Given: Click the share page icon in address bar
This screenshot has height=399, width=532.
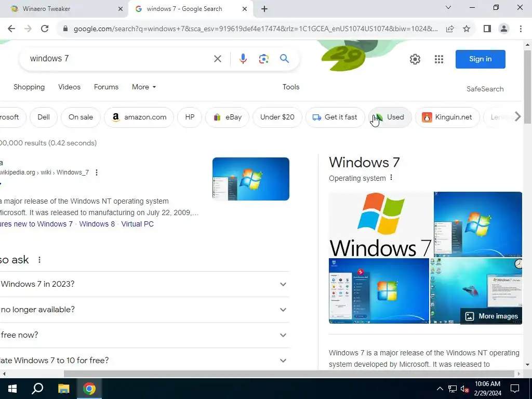Looking at the screenshot, I should click(x=450, y=29).
